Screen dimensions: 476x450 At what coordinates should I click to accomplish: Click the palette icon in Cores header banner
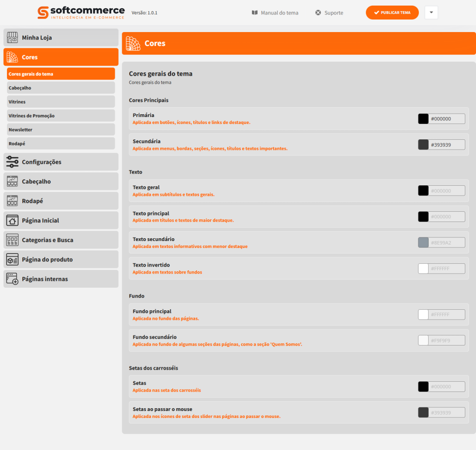[x=133, y=43]
